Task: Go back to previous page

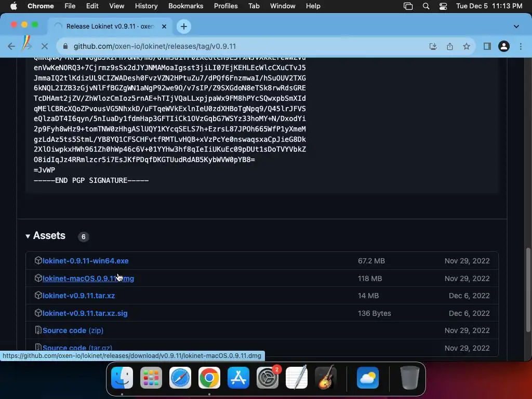Action: pos(11,46)
